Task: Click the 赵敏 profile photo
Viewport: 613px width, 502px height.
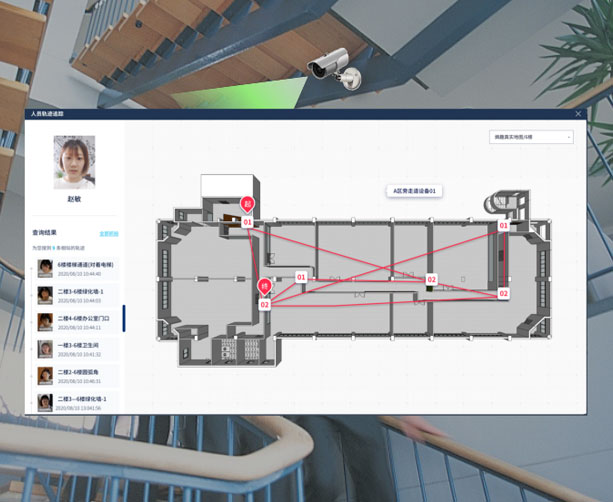Action: point(74,162)
